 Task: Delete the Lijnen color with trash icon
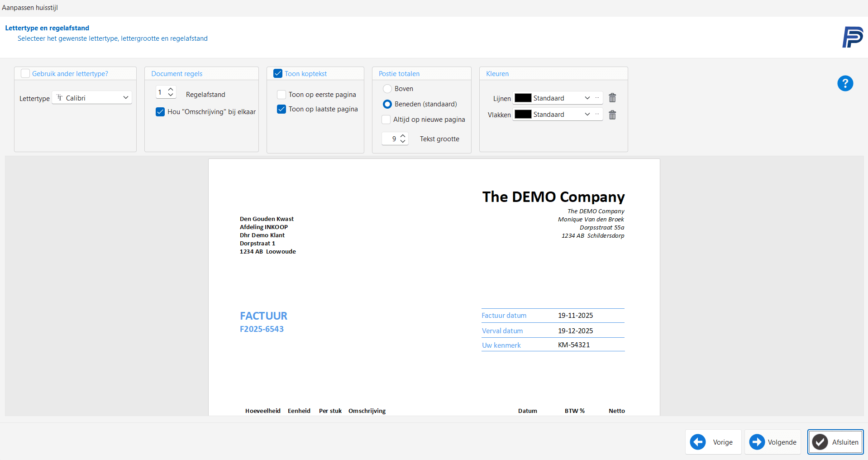(612, 98)
